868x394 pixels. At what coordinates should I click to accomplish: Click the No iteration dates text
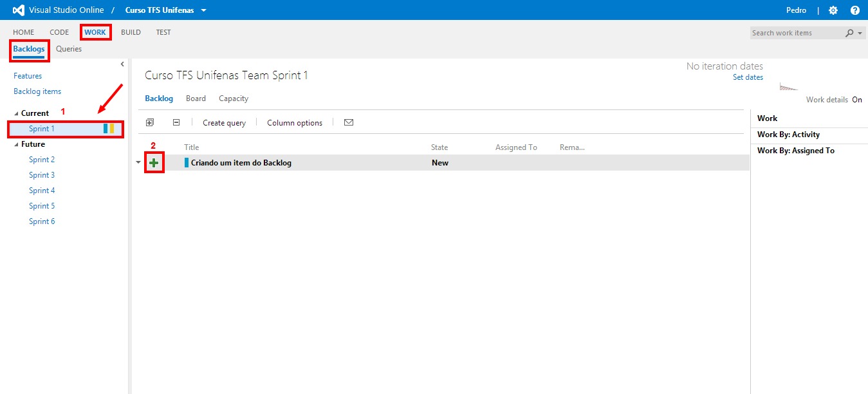pyautogui.click(x=725, y=66)
